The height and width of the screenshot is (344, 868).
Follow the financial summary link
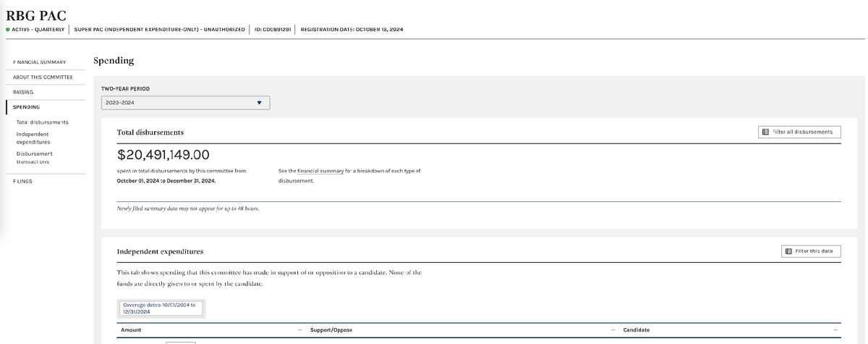click(320, 171)
